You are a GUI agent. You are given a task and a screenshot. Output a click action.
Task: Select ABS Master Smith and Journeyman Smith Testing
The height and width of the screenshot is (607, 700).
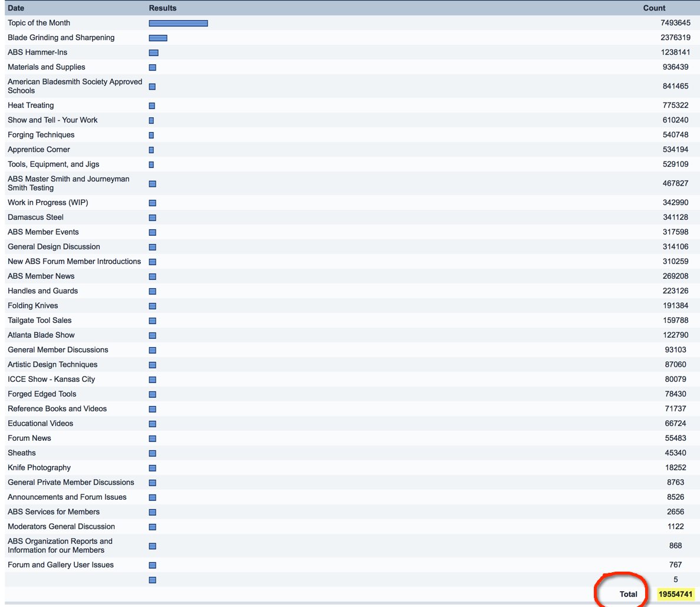coord(69,183)
